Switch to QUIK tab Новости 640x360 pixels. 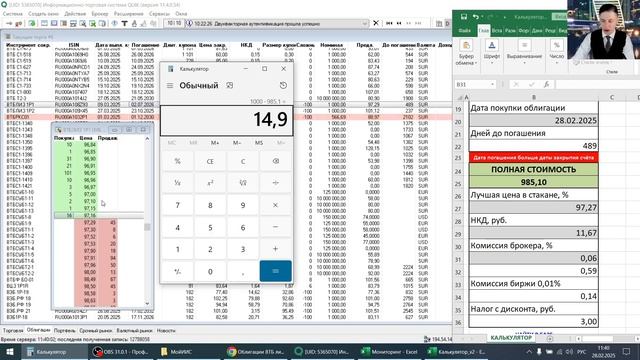(166, 331)
